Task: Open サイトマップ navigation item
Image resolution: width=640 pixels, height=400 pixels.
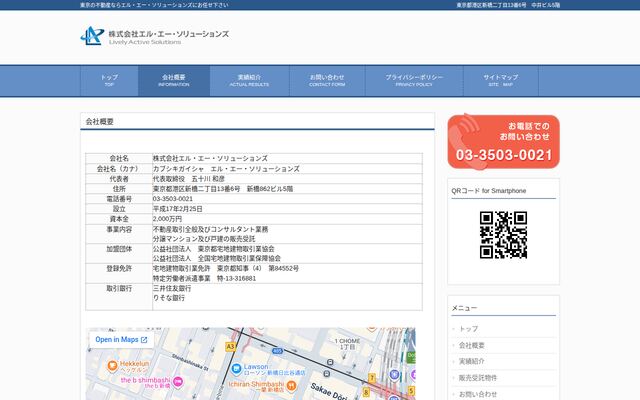Action: [501, 80]
